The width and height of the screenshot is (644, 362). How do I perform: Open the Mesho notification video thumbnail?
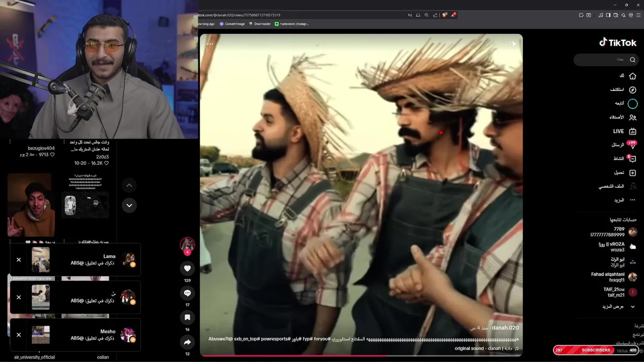tap(41, 335)
